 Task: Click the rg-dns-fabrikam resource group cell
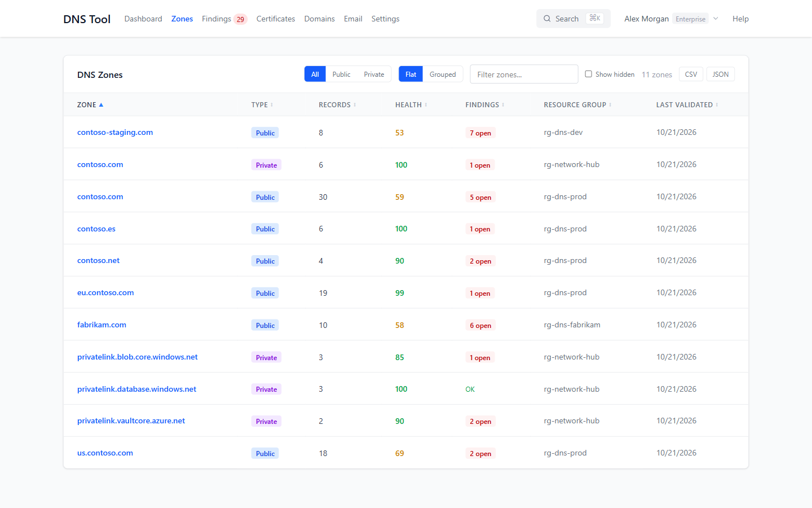(x=572, y=325)
